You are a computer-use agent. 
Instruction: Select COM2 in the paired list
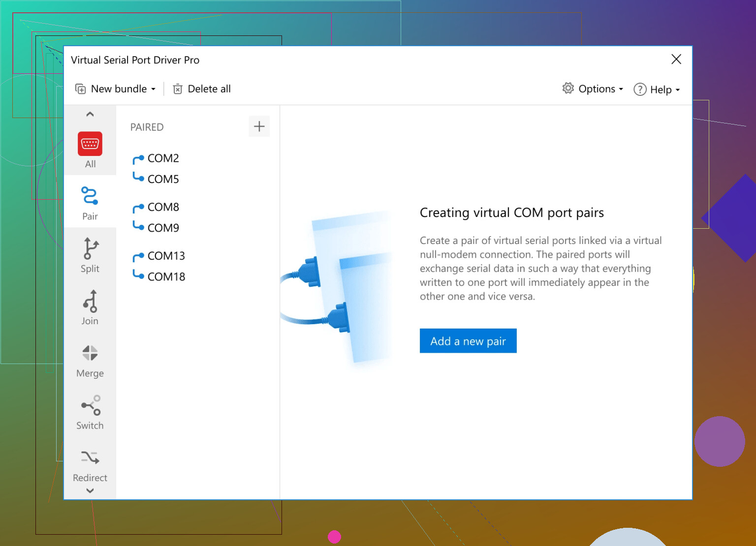163,158
